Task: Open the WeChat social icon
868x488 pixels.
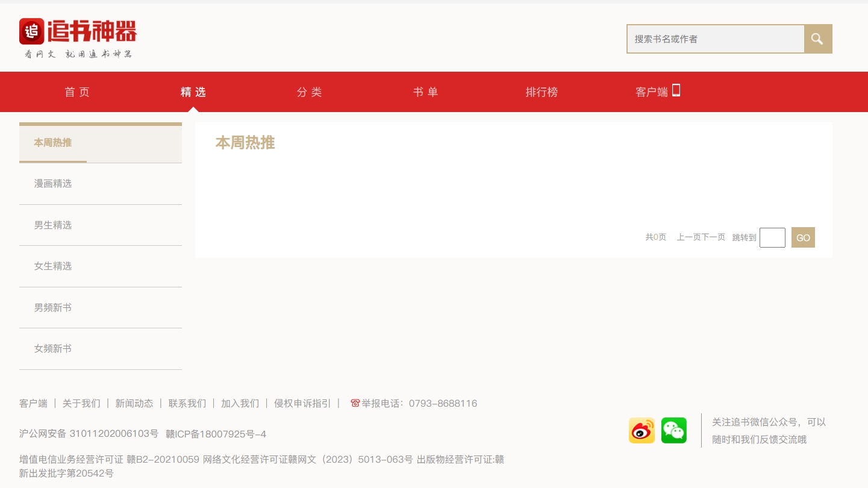Action: click(x=674, y=430)
